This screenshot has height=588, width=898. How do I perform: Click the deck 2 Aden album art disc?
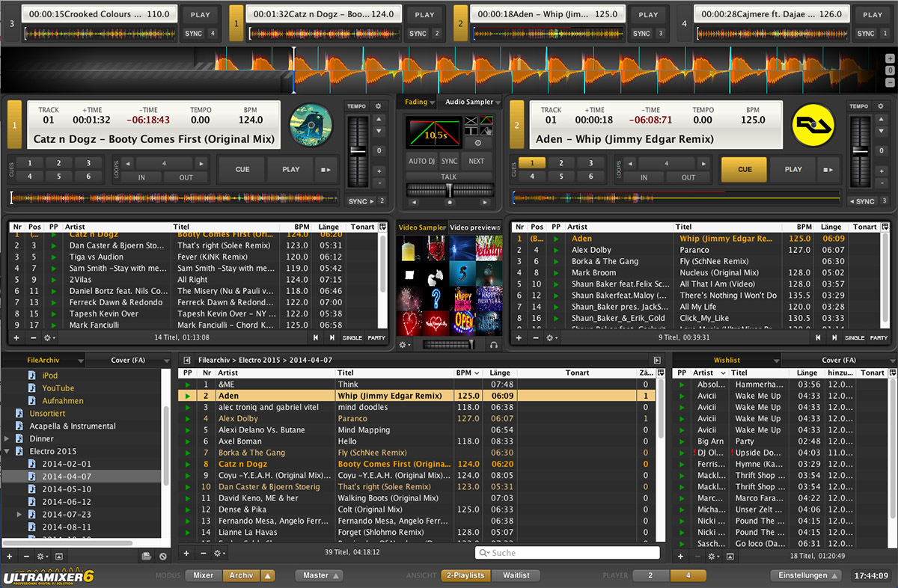tap(814, 125)
